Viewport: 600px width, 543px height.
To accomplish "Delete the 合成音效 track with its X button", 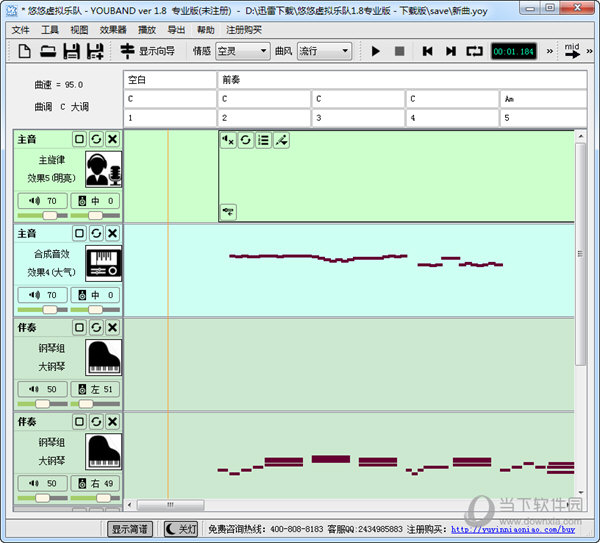I will pos(112,233).
